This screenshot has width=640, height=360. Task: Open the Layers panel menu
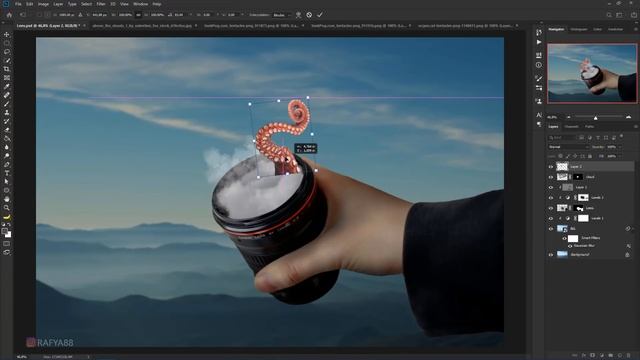point(635,127)
